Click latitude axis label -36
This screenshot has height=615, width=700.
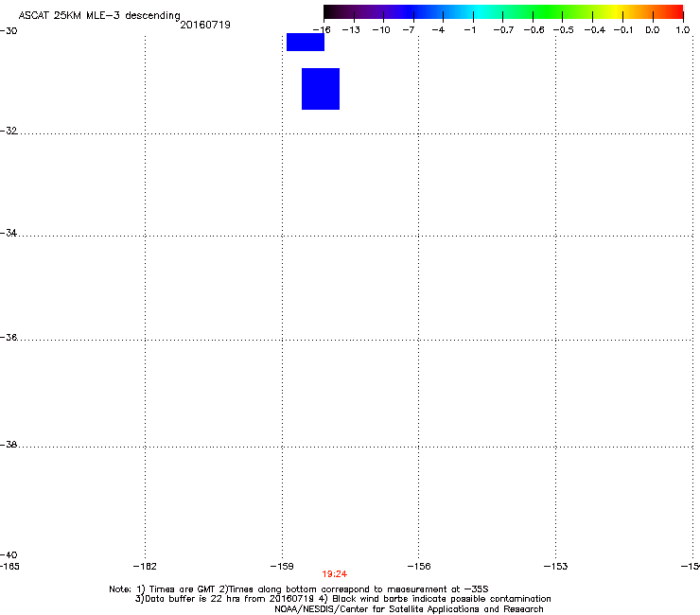[9, 337]
